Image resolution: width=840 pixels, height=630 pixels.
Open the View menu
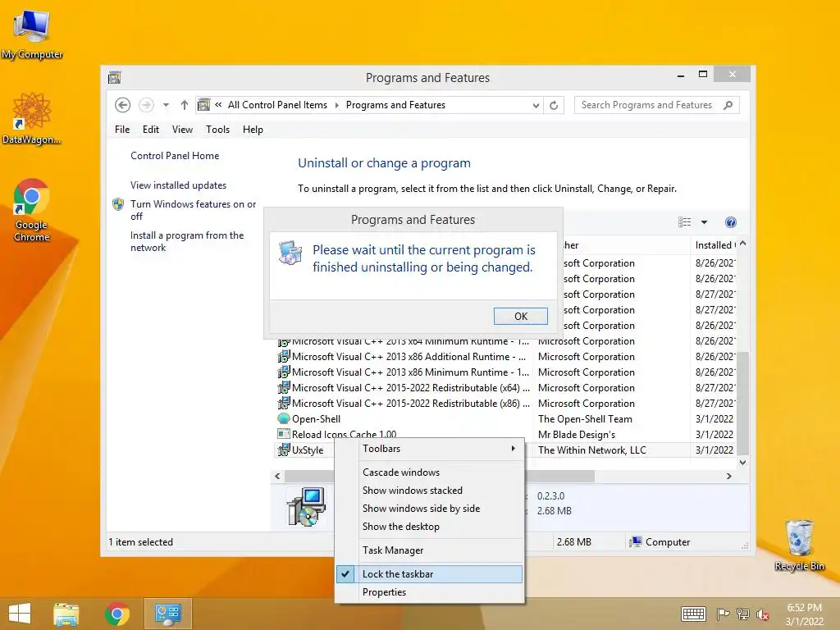[182, 130]
